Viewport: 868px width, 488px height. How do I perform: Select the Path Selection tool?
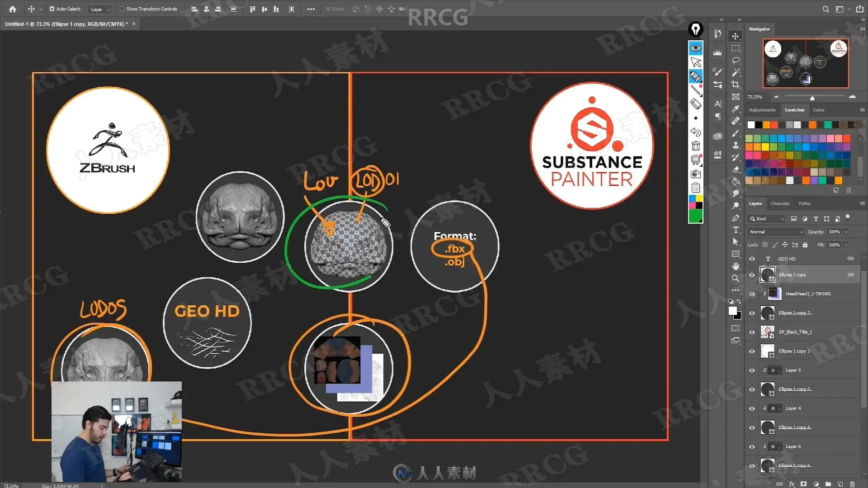[736, 242]
